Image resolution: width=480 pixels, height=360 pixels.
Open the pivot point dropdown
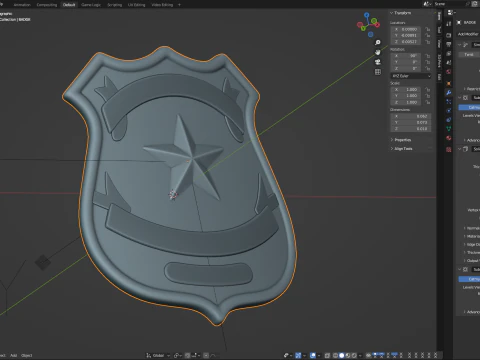tap(178, 355)
